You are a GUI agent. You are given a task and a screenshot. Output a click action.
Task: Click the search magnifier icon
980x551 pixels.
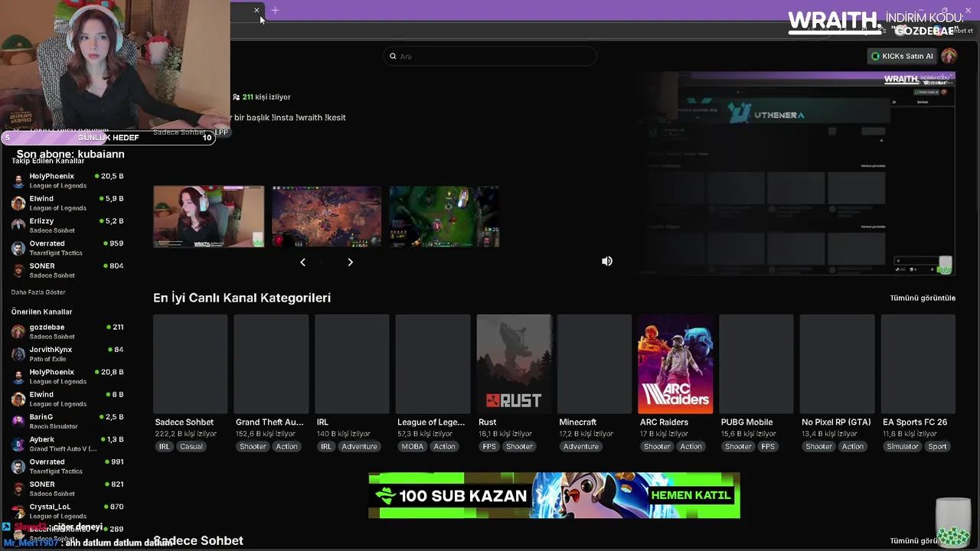coord(393,56)
